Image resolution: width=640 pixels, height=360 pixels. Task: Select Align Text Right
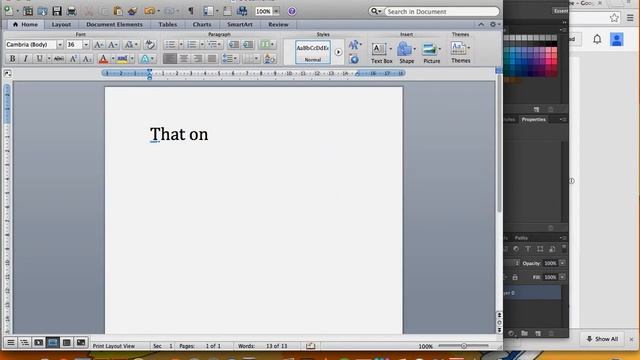[198, 59]
